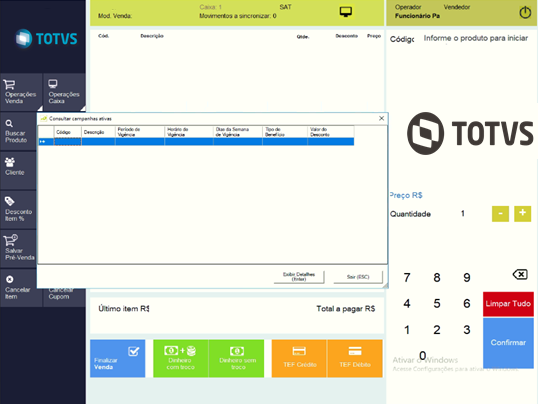Image resolution: width=538 pixels, height=404 pixels.
Task: Tap keypad digit 7
Action: click(x=407, y=277)
